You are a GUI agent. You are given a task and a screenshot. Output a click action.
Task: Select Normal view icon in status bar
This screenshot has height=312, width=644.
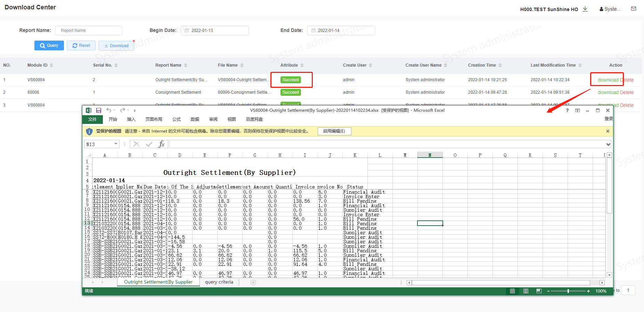[x=512, y=291]
